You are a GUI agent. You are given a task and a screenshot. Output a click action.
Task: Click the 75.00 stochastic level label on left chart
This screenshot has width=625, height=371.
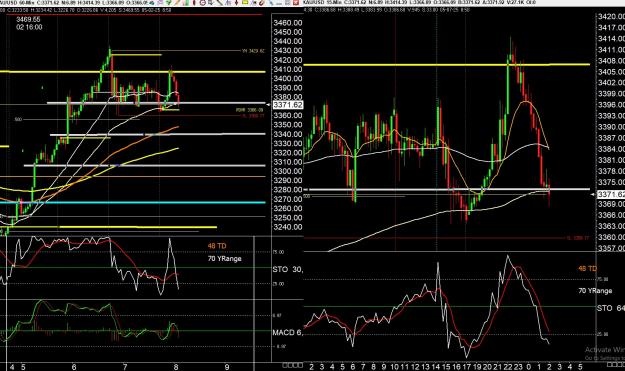point(278,252)
